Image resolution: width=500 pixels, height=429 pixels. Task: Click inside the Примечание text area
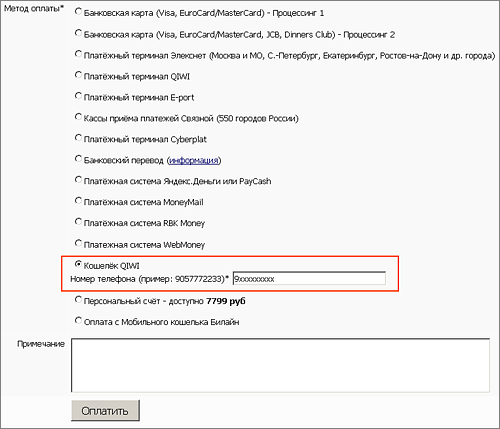(280, 365)
